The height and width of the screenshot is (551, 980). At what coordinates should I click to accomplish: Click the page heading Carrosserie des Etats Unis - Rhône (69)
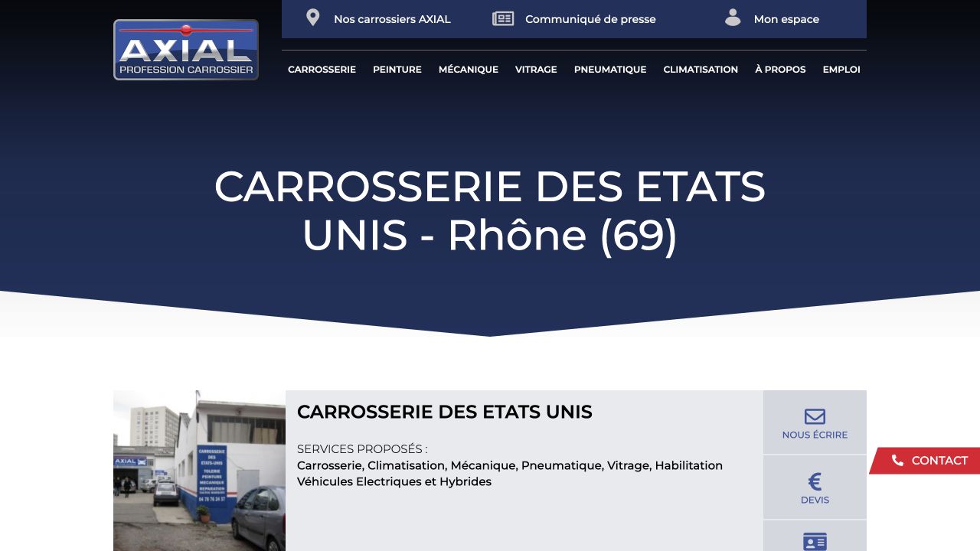(490, 210)
